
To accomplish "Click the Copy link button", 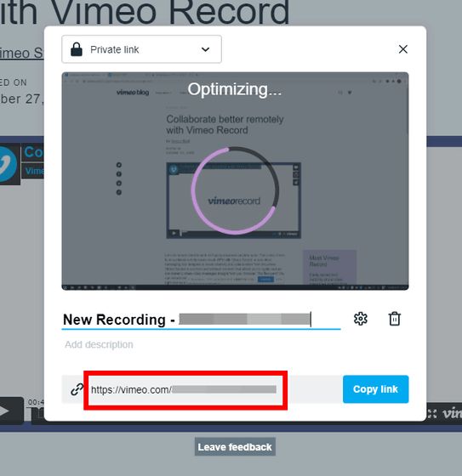I will click(376, 389).
